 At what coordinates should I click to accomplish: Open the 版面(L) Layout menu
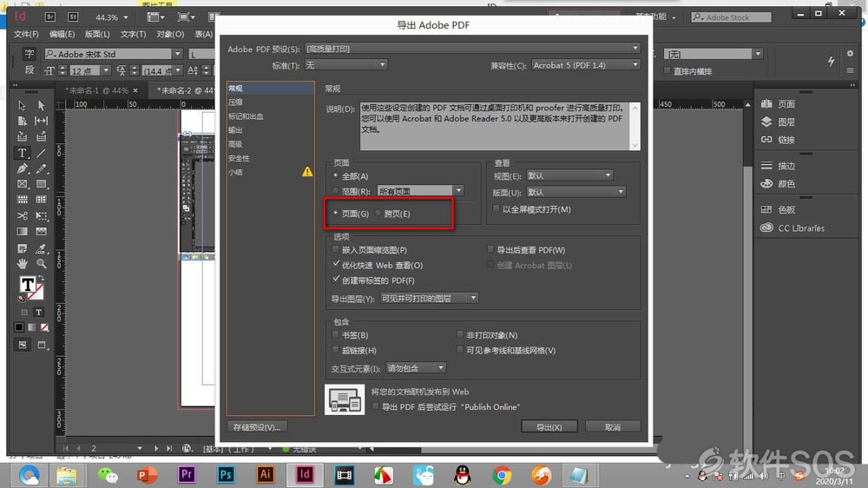coord(97,34)
